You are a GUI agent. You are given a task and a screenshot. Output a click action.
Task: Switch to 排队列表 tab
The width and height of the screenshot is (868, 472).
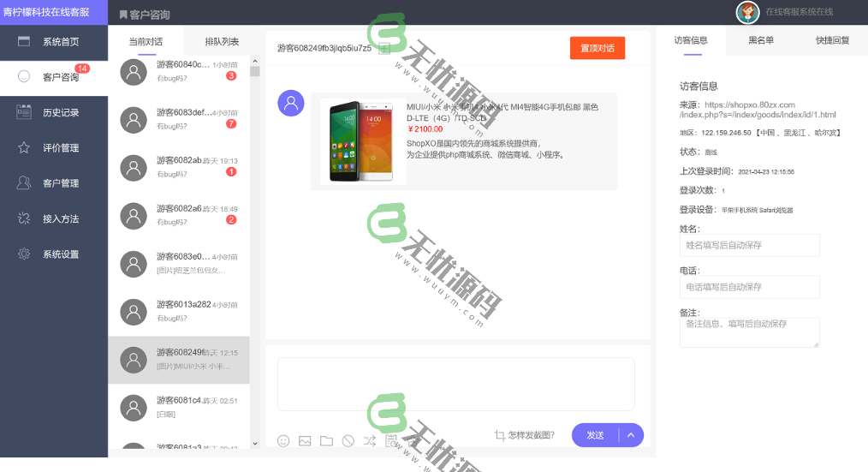[222, 42]
